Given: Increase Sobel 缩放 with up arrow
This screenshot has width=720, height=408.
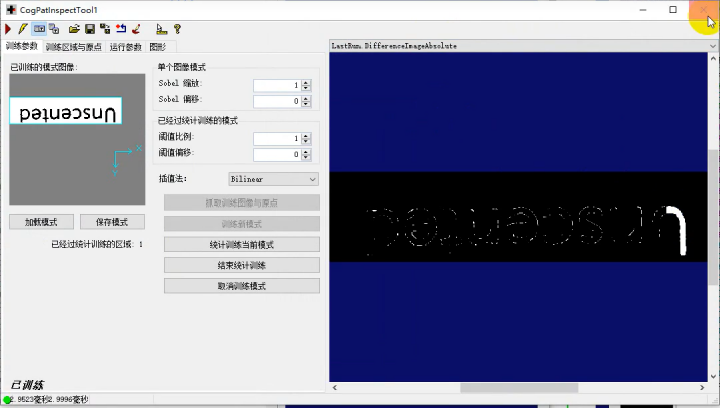Looking at the screenshot, I should pyautogui.click(x=306, y=83).
